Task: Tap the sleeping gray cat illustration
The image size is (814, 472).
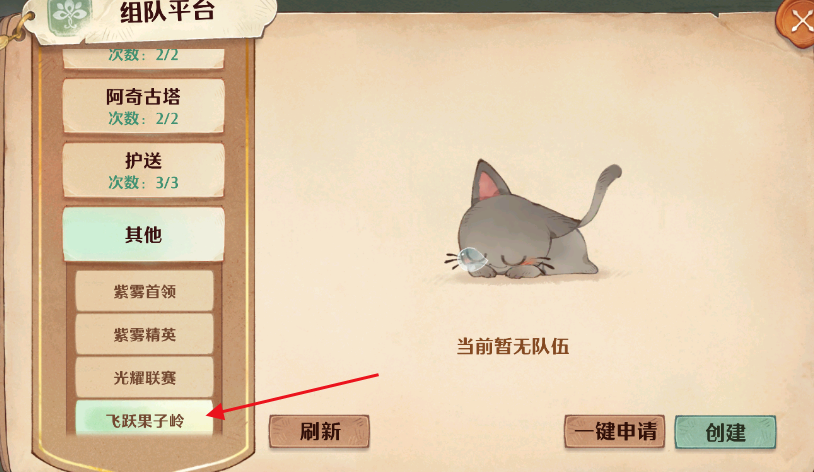Action: coord(532,220)
